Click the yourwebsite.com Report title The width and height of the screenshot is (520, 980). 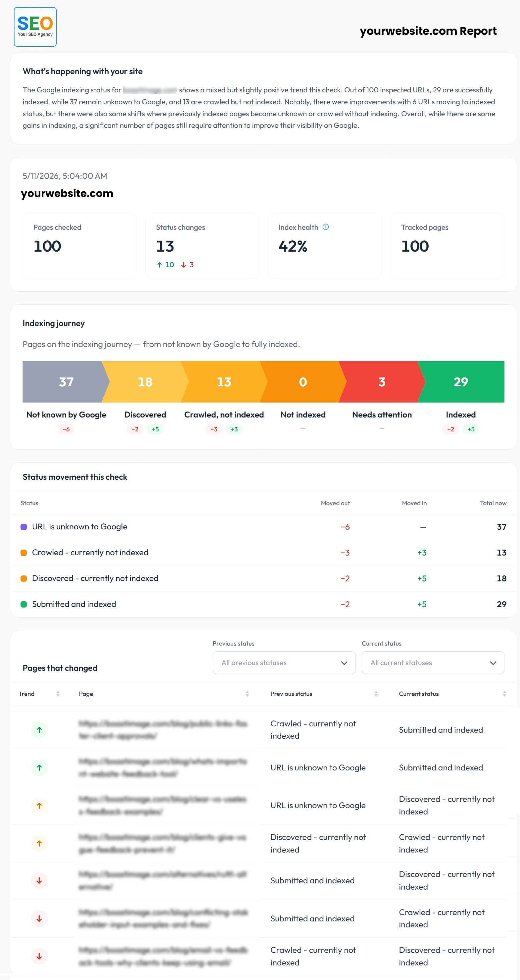coord(428,31)
